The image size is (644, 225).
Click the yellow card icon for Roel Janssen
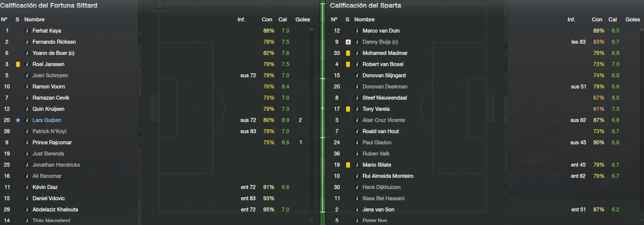coord(18,64)
